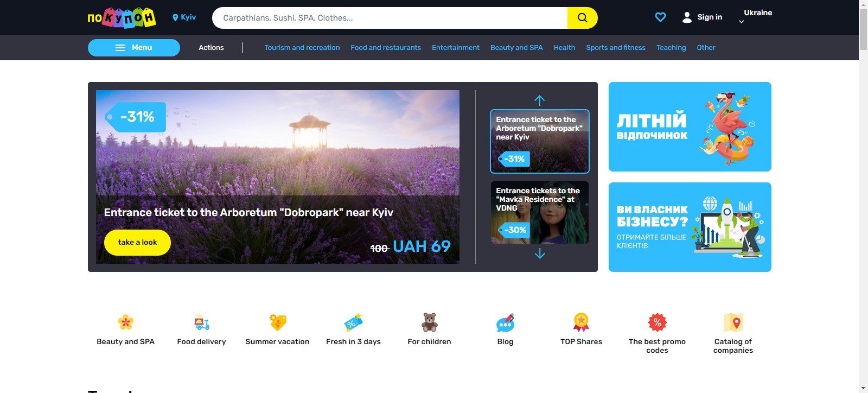Viewport: 868px width, 393px height.
Task: Open the blue Menu button
Action: [134, 48]
